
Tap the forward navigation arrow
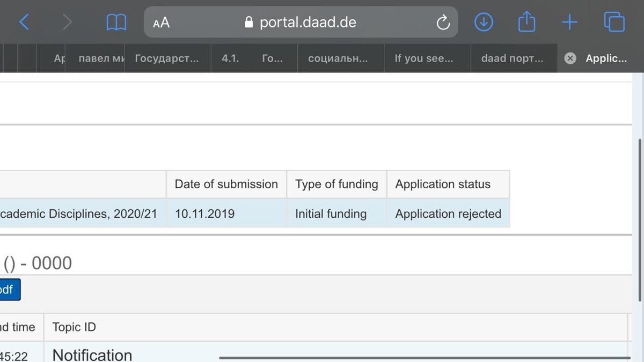click(x=67, y=22)
